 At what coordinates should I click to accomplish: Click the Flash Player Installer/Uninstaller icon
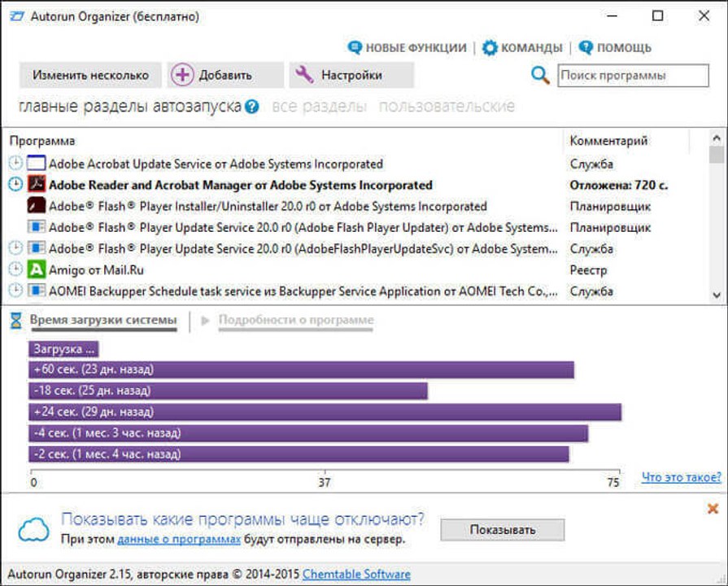click(37, 205)
